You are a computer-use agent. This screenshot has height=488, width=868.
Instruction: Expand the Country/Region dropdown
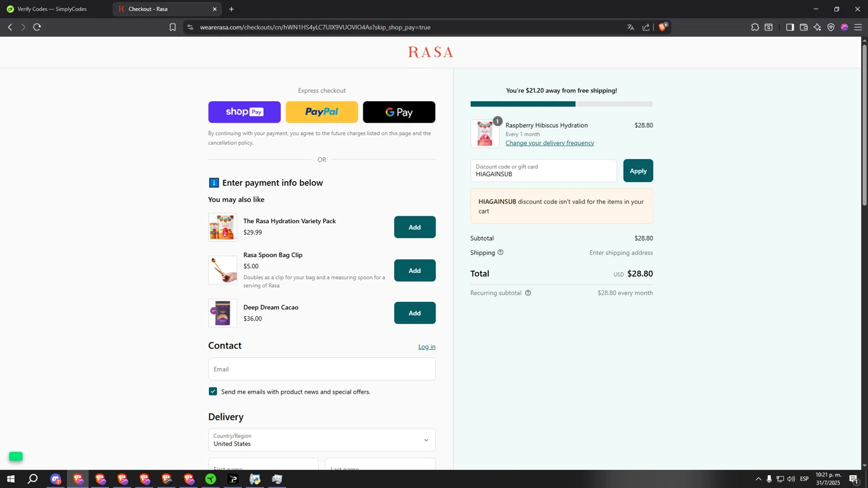click(322, 440)
